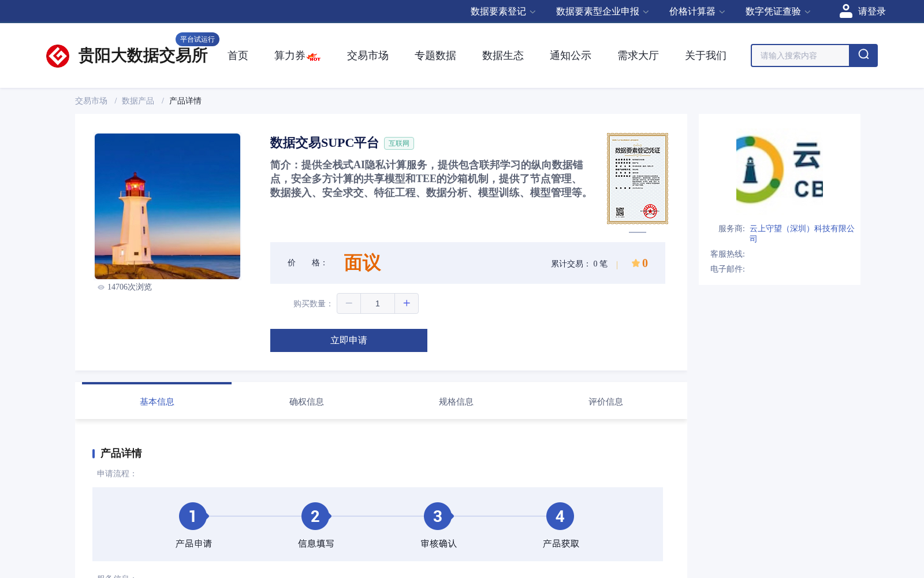Open the 数据要素登记凭证 certificate thumbnail
924x578 pixels.
pyautogui.click(x=638, y=179)
